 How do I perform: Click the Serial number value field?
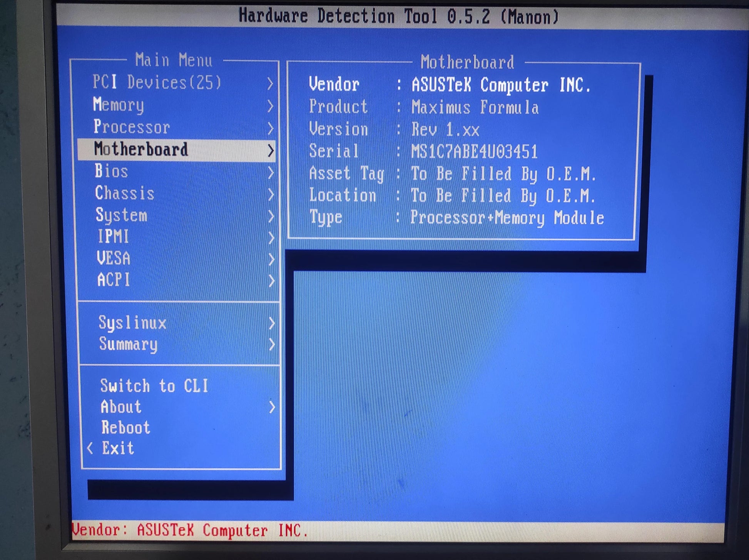[x=474, y=152]
